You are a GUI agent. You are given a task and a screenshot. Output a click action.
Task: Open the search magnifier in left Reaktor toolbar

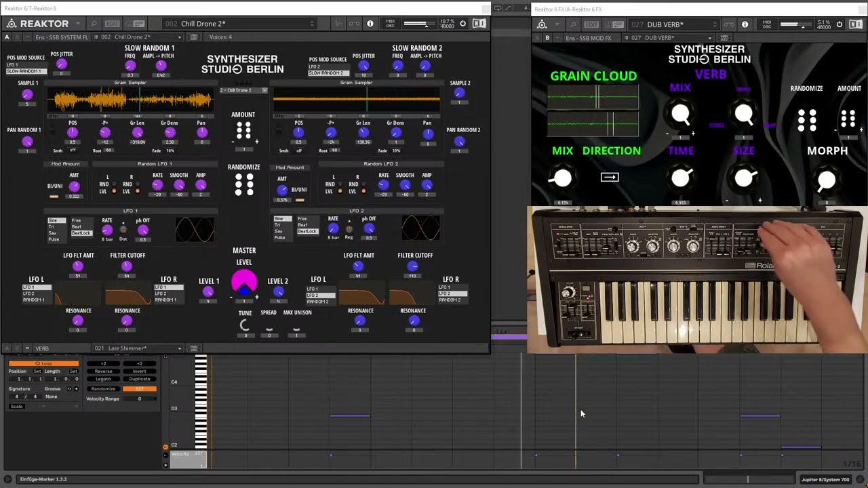click(x=94, y=24)
